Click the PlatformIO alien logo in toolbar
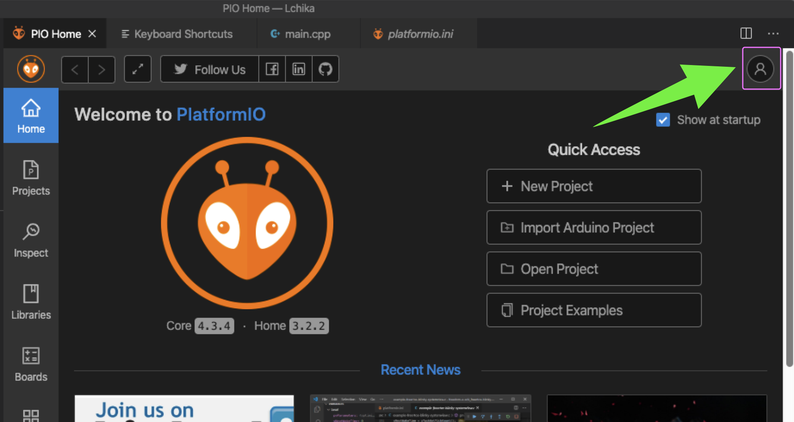 tap(31, 69)
